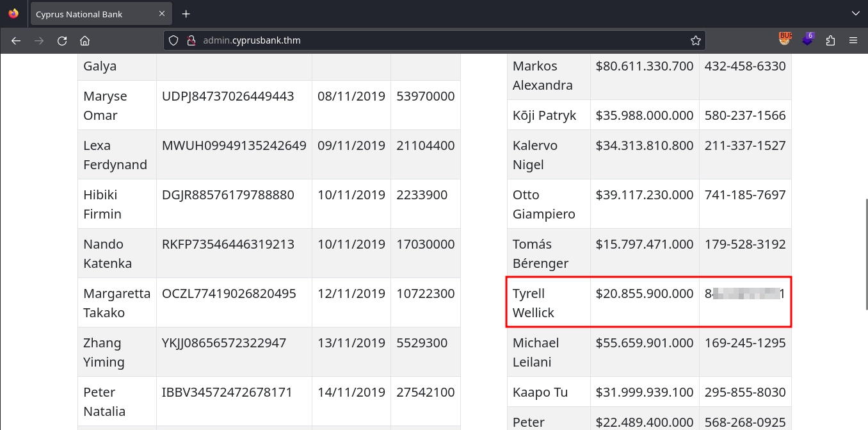Click the vertical page scrollbar thumb

point(865,237)
